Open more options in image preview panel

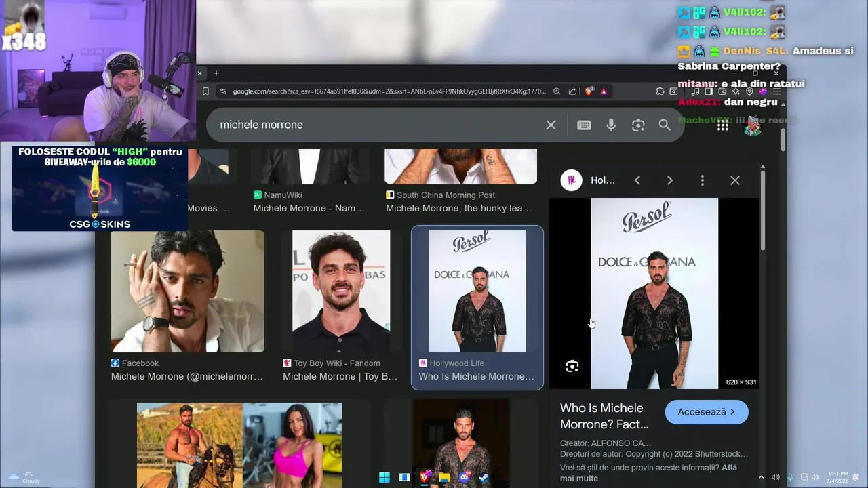tap(702, 180)
